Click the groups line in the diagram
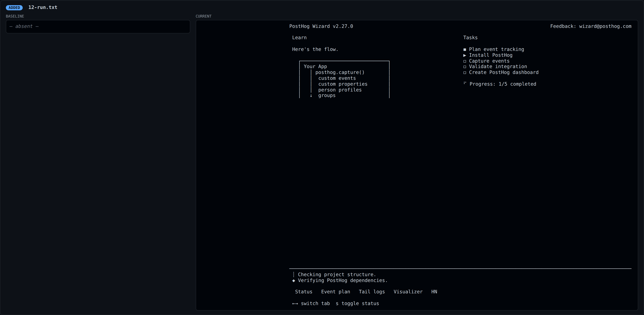The height and width of the screenshot is (315, 644). (x=327, y=95)
